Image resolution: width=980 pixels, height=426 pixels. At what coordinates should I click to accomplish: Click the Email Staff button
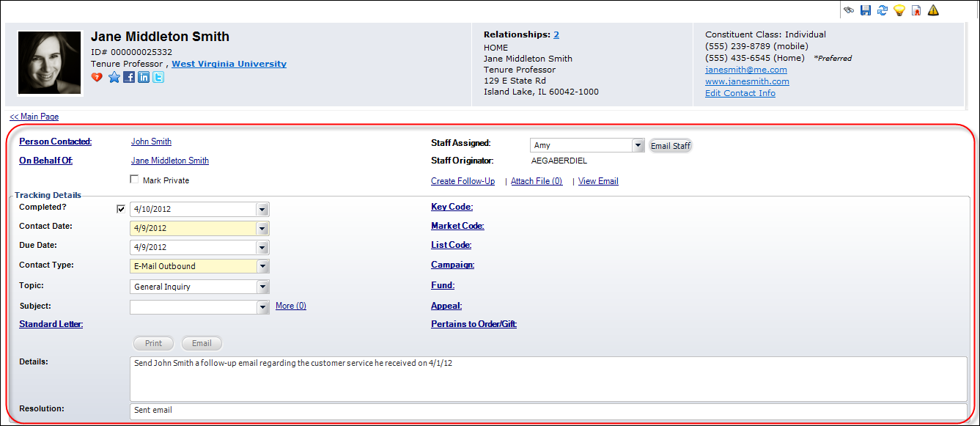click(671, 146)
